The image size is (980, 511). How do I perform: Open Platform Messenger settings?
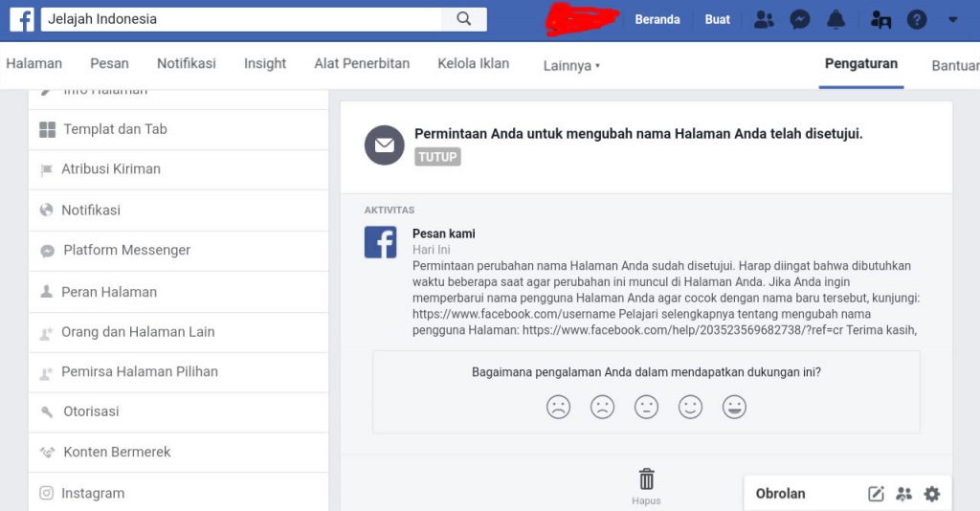[178, 251]
